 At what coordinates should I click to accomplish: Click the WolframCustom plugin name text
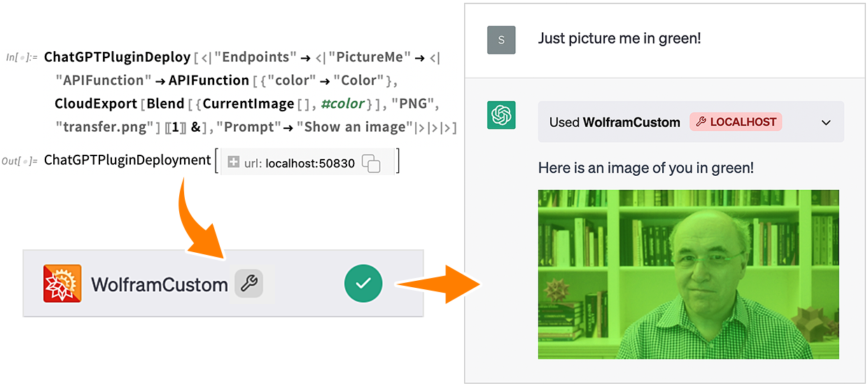coord(159,284)
